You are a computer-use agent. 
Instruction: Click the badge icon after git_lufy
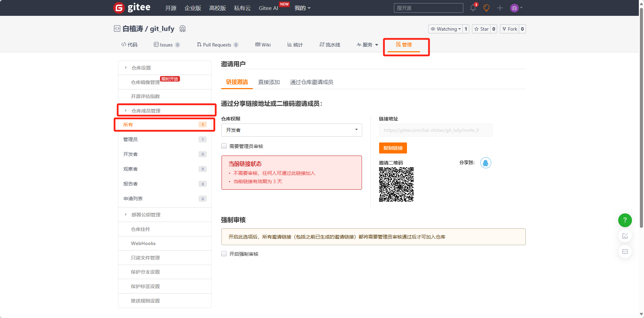[183, 29]
